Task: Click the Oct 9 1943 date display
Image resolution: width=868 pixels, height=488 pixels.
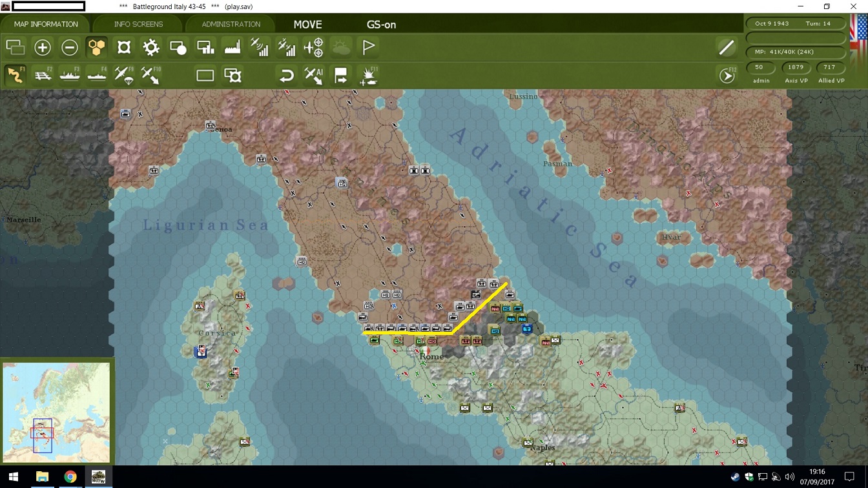Action: click(x=772, y=23)
